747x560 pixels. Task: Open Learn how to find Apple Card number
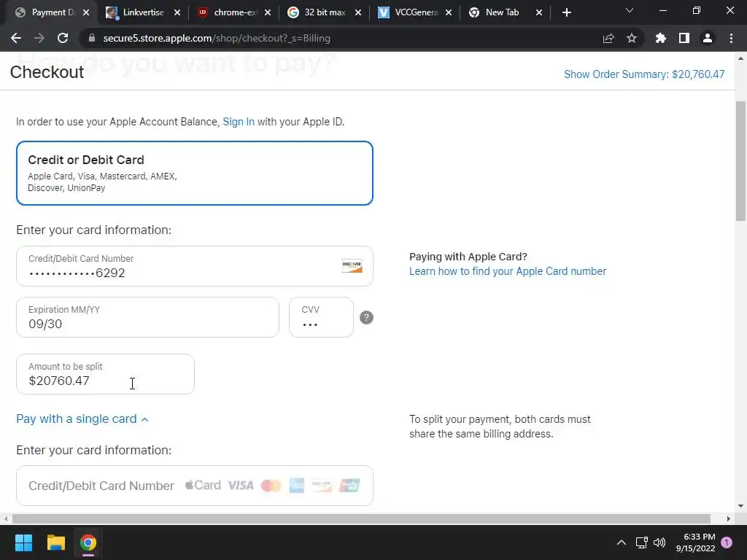508,271
